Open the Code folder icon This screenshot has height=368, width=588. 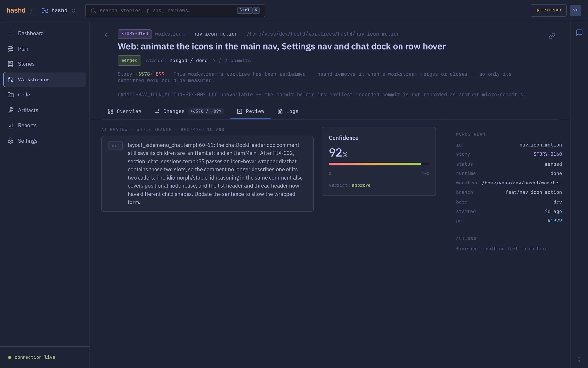click(10, 95)
